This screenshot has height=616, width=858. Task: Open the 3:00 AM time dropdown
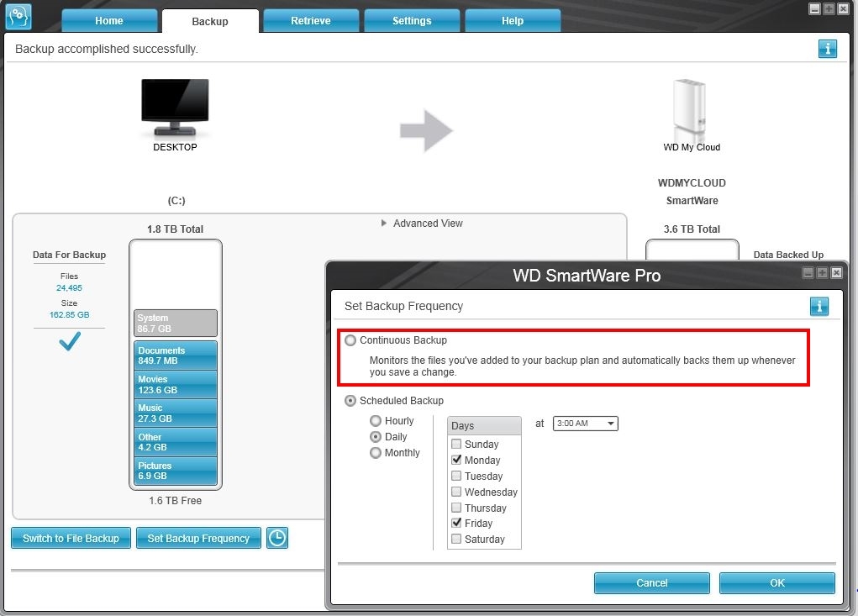click(586, 424)
